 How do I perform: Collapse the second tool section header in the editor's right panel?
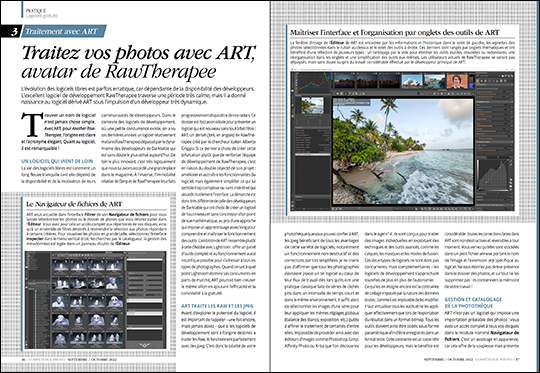[495, 102]
